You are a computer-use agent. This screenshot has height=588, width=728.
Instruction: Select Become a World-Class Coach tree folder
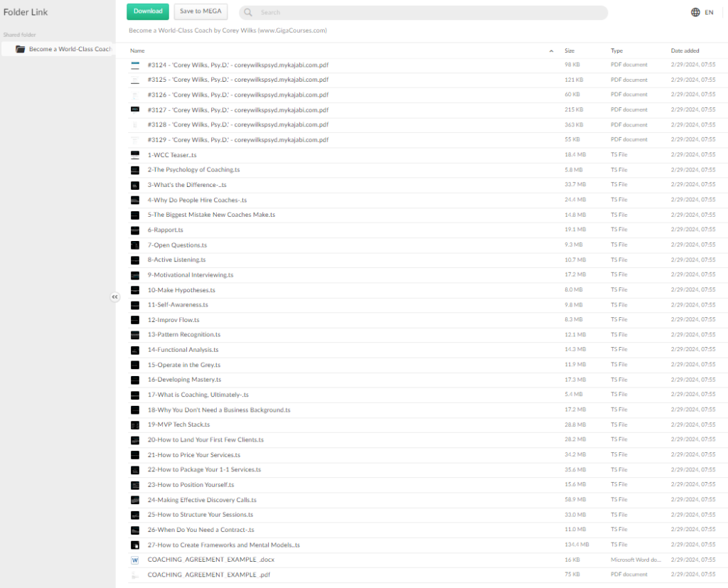[70, 49]
